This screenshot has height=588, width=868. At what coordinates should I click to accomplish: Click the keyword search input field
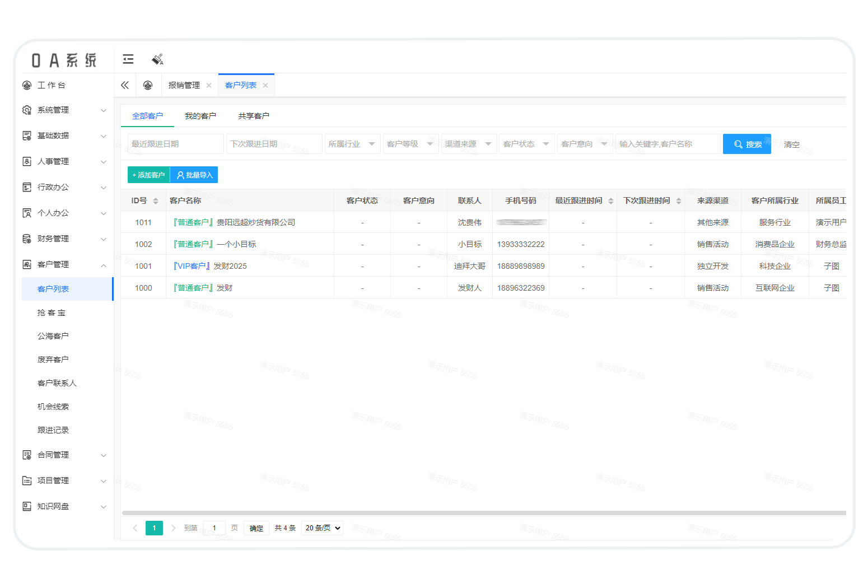pyautogui.click(x=667, y=144)
